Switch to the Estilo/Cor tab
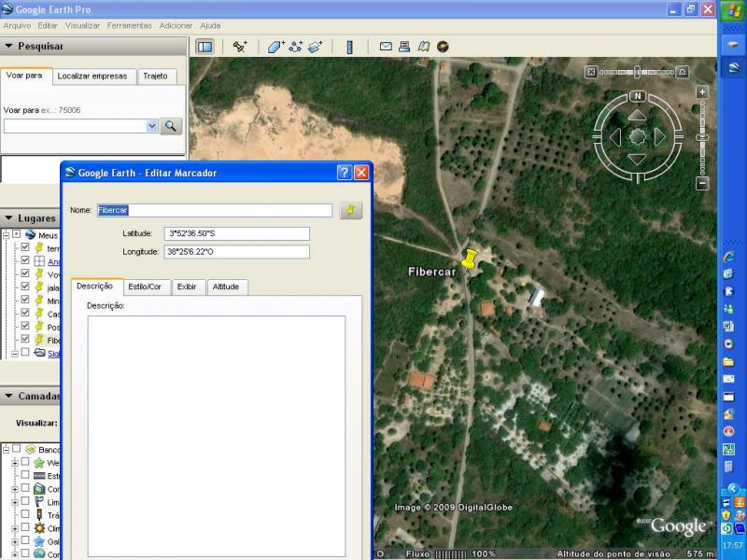Image resolution: width=747 pixels, height=560 pixels. click(145, 287)
